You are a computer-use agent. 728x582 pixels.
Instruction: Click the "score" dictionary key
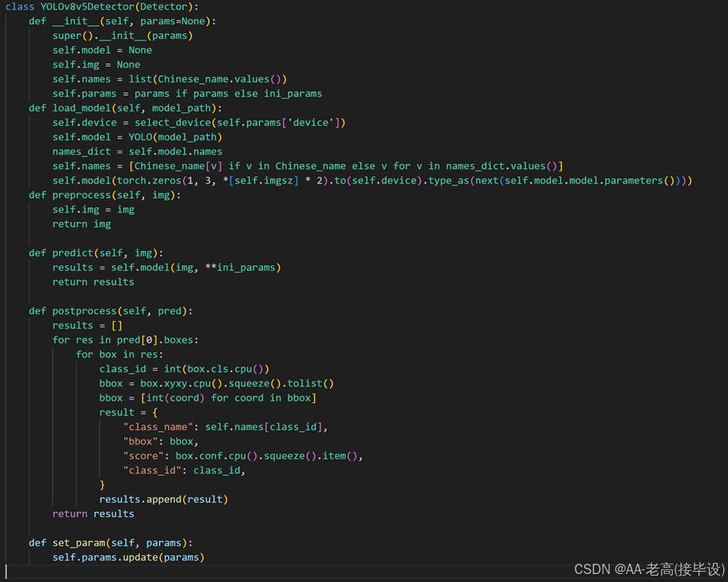(143, 456)
